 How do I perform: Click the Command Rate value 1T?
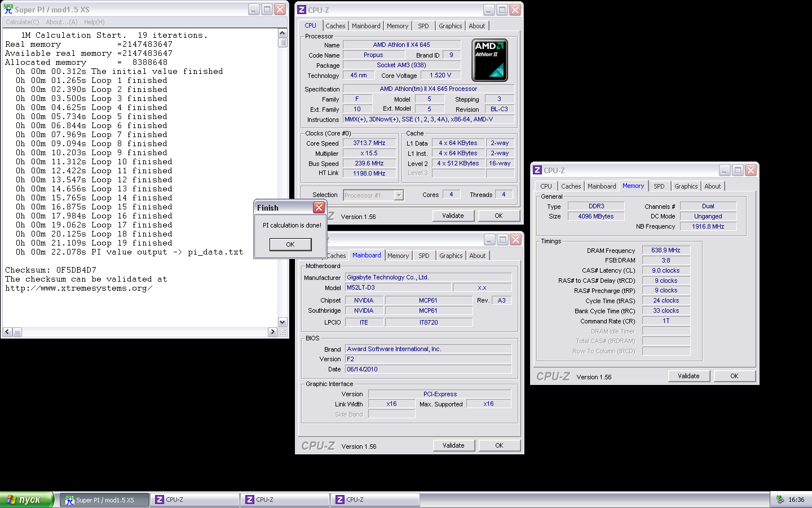666,321
